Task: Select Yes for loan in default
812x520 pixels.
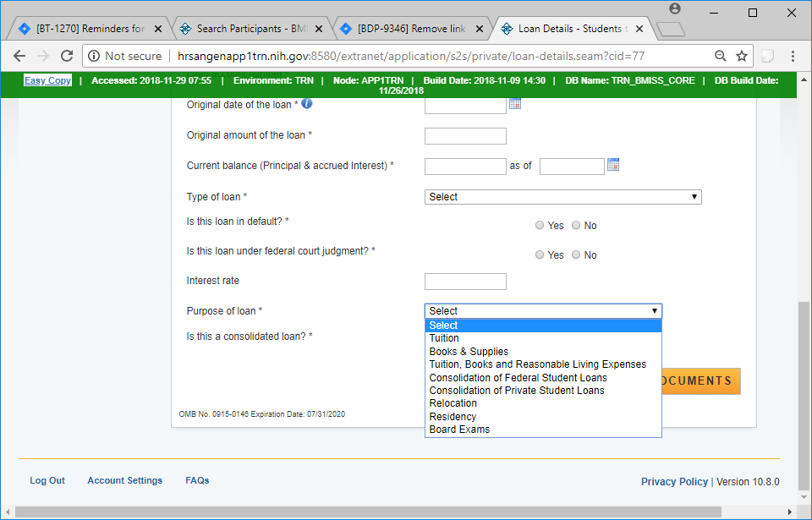Action: click(540, 226)
